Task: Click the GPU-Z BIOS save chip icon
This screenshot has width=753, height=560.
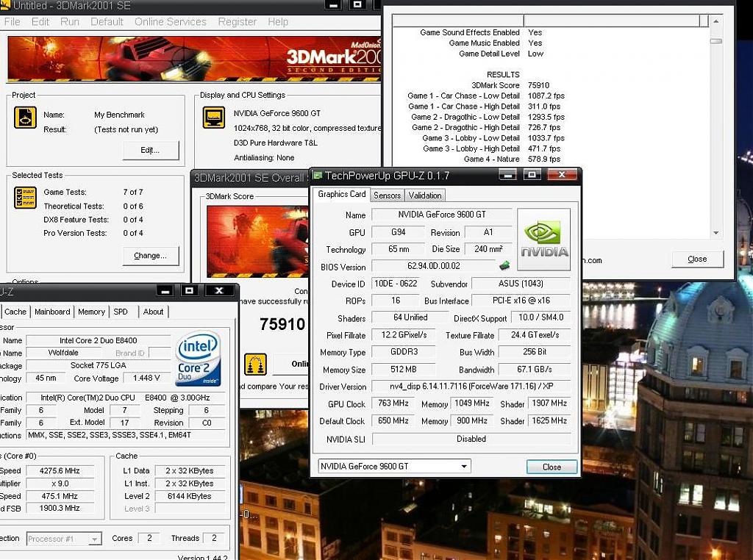Action: point(504,265)
